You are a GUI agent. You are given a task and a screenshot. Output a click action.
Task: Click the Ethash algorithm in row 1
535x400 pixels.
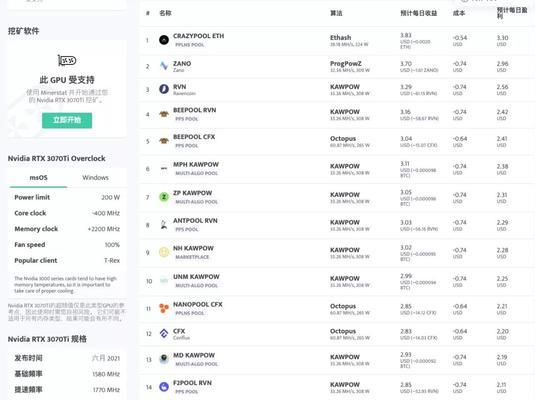pyautogui.click(x=341, y=37)
